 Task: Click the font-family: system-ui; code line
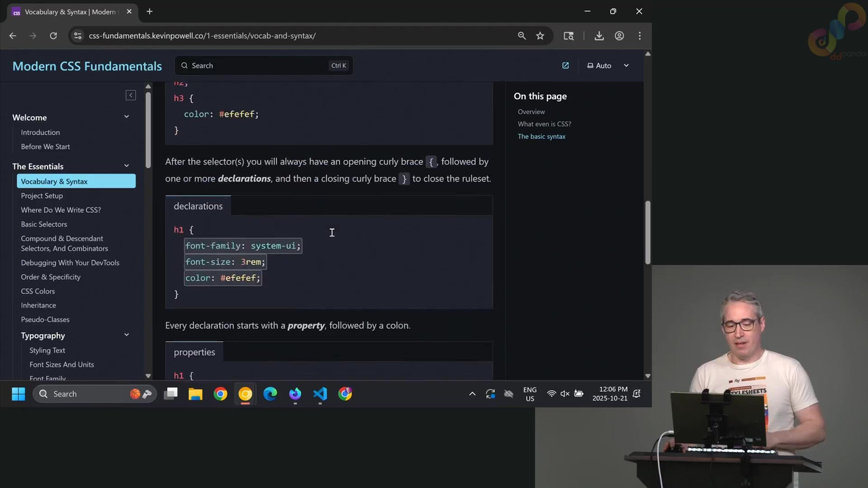tap(243, 246)
